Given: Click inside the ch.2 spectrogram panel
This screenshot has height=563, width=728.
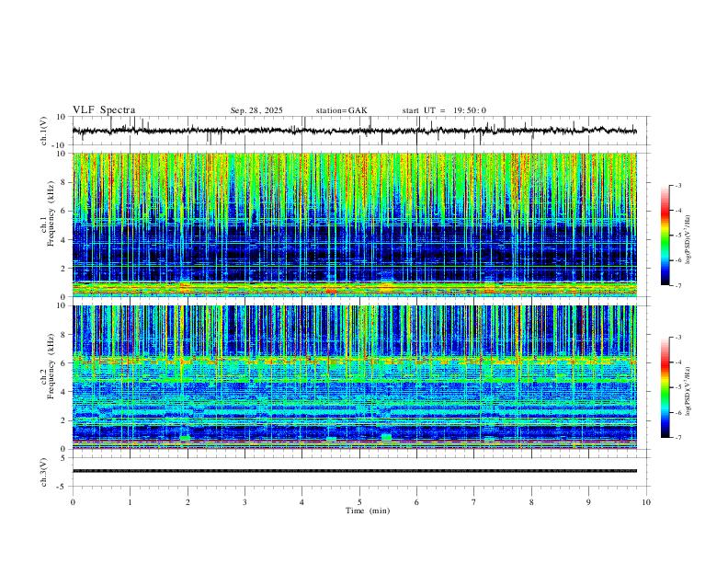Looking at the screenshot, I should tap(354, 377).
